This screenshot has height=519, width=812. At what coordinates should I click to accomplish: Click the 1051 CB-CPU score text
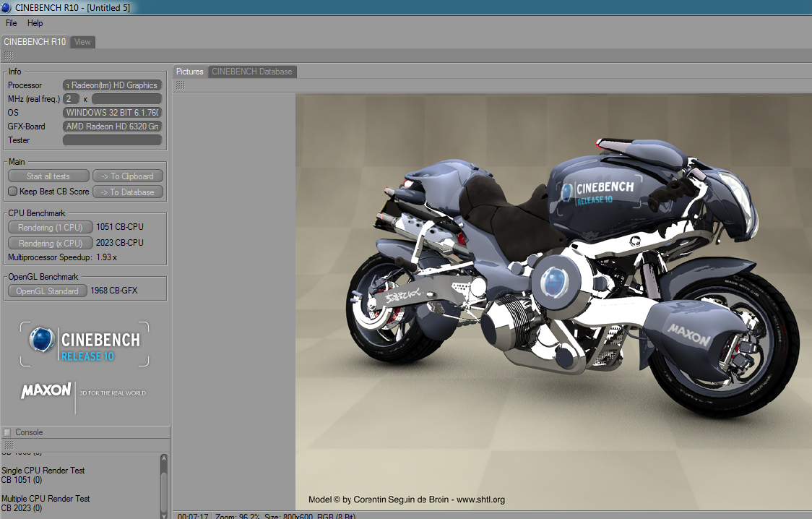point(120,227)
